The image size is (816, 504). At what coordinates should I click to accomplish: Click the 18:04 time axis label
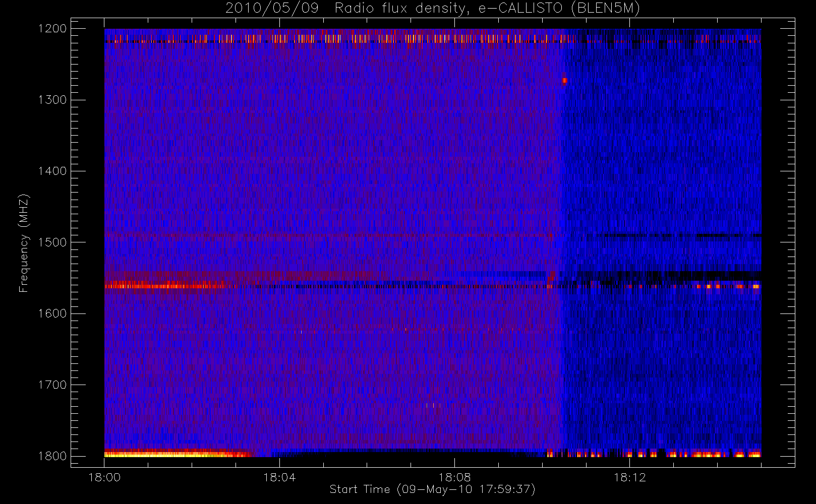point(279,477)
